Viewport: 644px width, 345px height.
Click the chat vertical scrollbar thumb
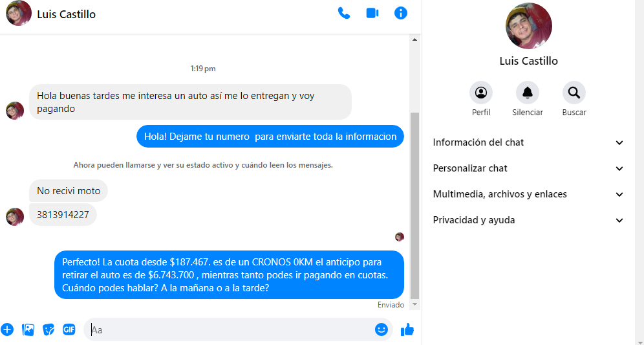(x=415, y=206)
